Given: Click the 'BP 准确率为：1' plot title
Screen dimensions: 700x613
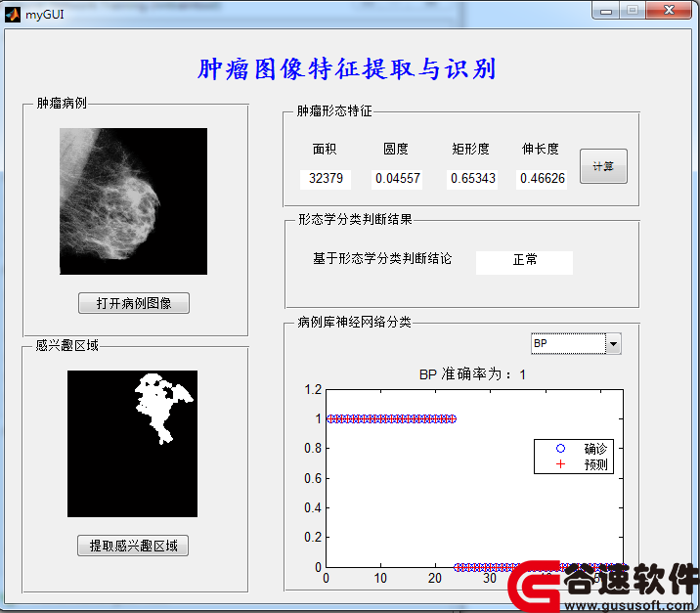Looking at the screenshot, I should coord(472,374).
